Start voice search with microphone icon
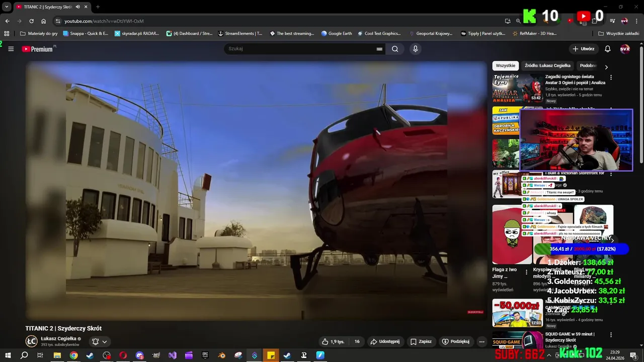The width and height of the screenshot is (644, 362). click(415, 49)
